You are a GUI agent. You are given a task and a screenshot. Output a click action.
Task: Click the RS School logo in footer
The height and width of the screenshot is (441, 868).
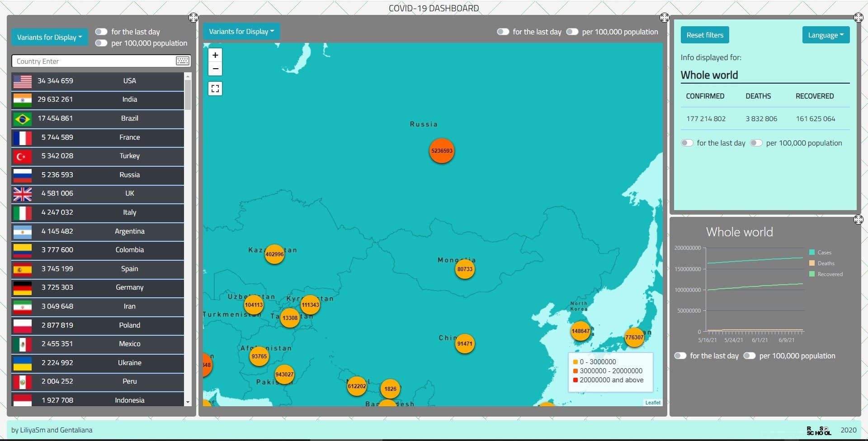tap(819, 430)
